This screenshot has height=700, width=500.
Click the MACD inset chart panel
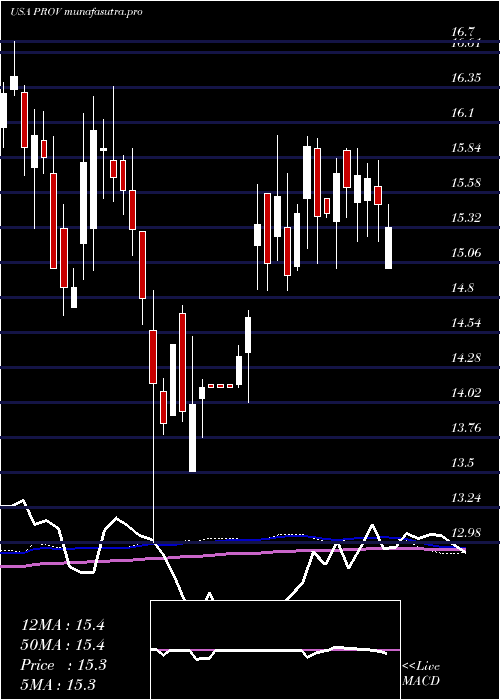[275, 650]
